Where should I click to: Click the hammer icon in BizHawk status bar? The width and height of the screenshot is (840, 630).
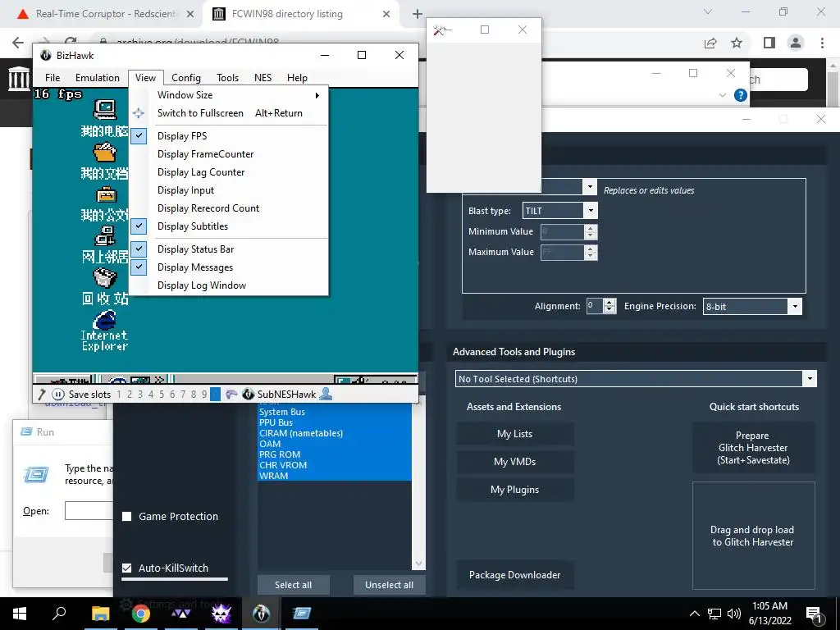(42, 395)
